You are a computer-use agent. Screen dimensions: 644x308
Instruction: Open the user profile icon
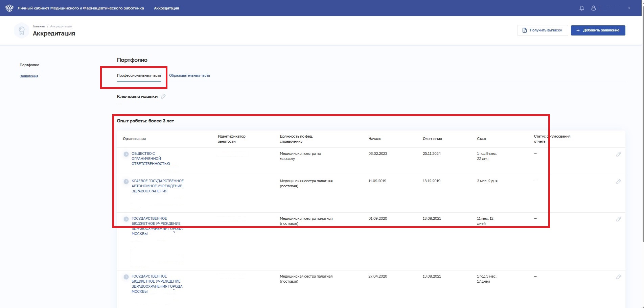593,8
